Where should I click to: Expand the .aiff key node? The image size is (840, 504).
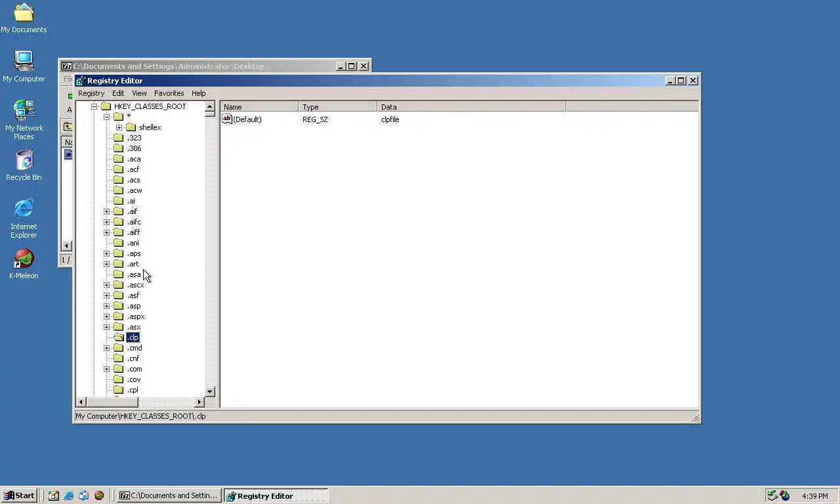[107, 232]
